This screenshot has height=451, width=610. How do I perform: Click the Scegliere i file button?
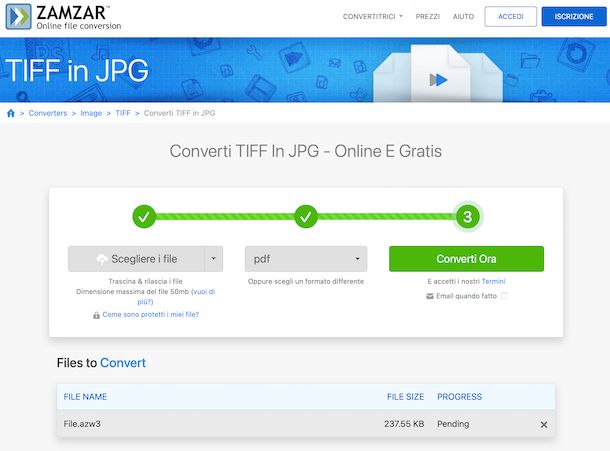point(136,259)
